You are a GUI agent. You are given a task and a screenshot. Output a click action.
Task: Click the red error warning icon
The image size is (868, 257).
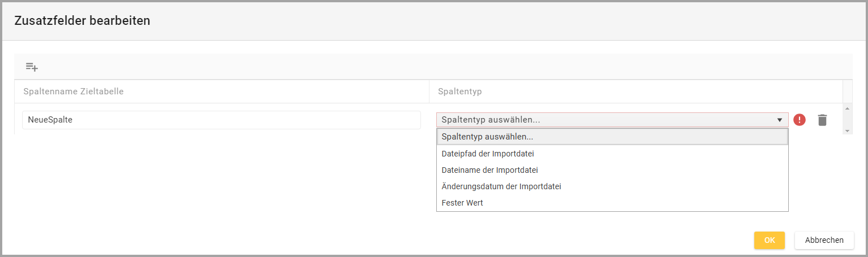(799, 120)
